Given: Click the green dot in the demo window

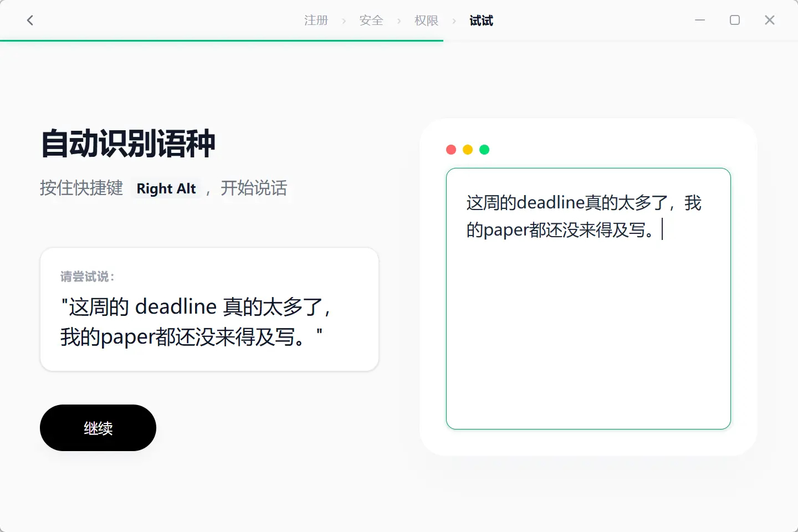Looking at the screenshot, I should (484, 150).
